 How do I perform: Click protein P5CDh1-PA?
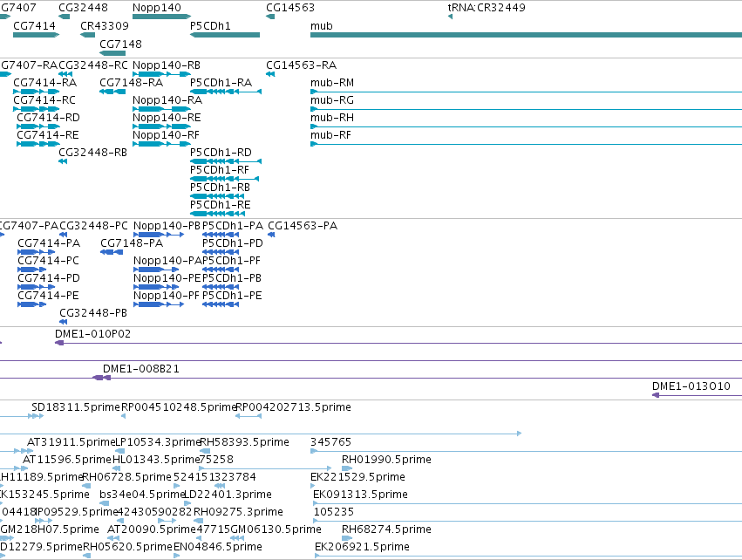pos(221,235)
